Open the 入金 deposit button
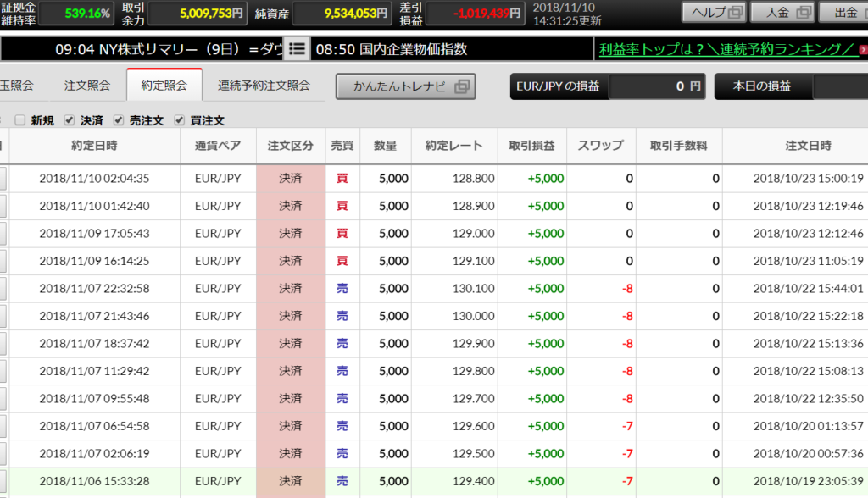The height and width of the screenshot is (498, 868). point(782,12)
